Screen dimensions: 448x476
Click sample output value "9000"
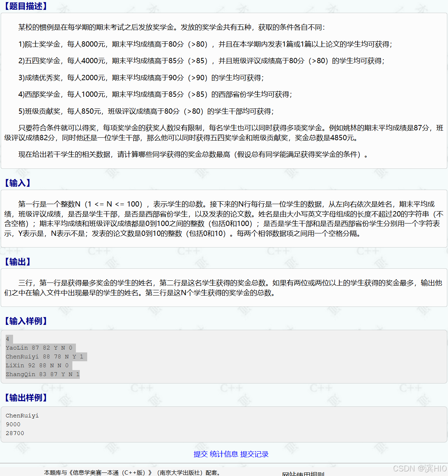point(13,424)
